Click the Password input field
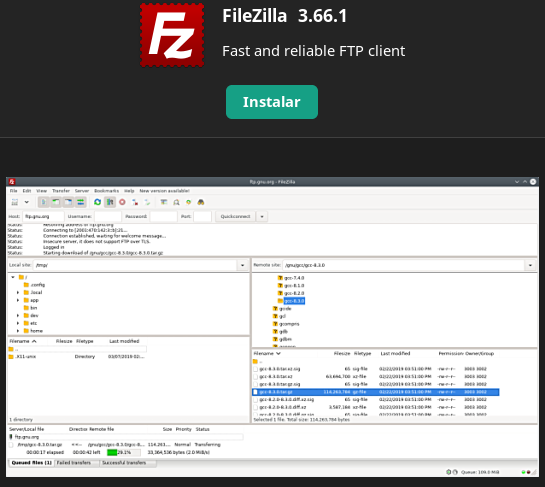This screenshot has height=487, width=545. [x=163, y=216]
